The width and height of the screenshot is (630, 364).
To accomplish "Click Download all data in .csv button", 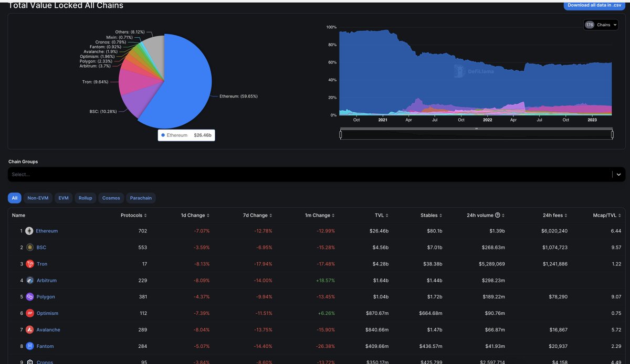I will click(x=594, y=5).
